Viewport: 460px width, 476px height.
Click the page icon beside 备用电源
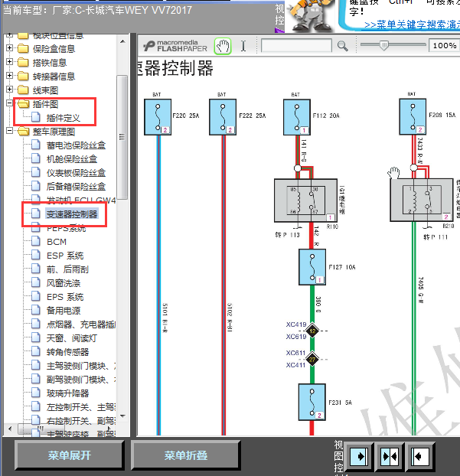36,310
